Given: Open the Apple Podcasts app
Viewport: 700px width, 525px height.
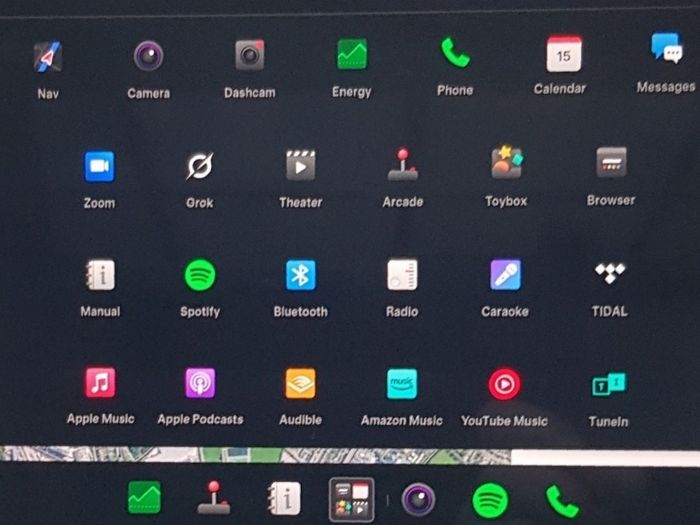Looking at the screenshot, I should click(x=200, y=383).
